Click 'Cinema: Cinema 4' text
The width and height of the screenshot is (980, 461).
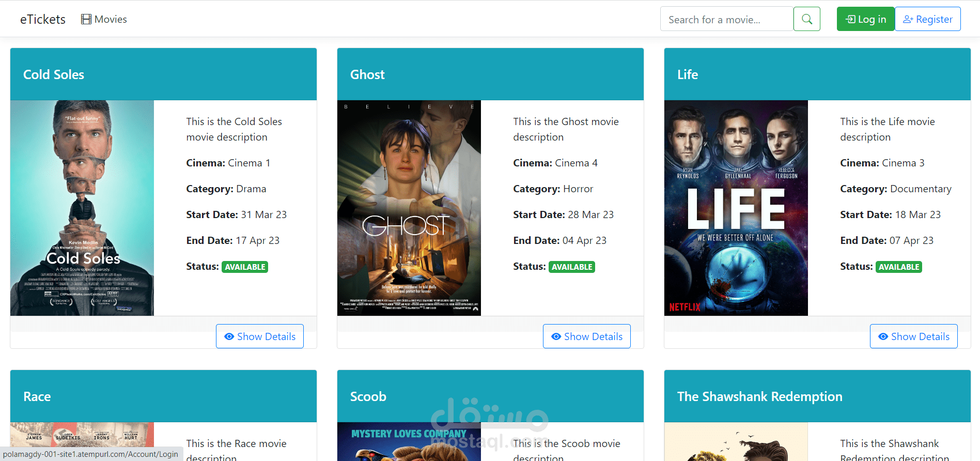pos(555,163)
